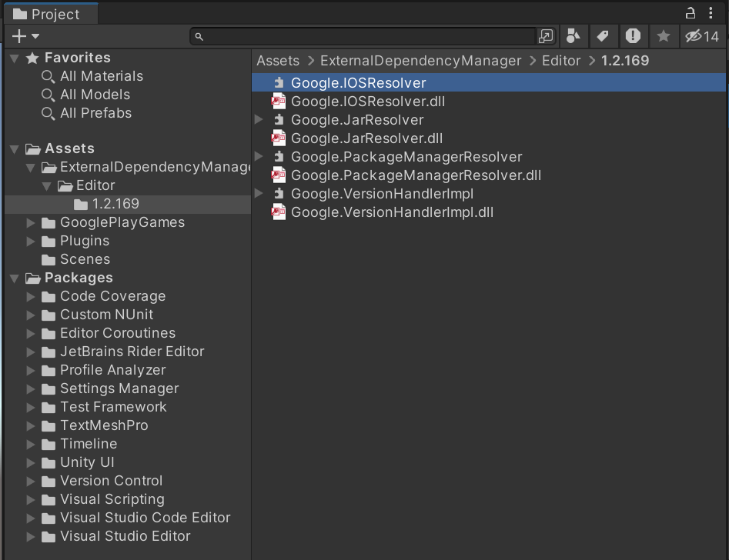Viewport: 729px width, 560px height.
Task: Select the Assets folder in tree
Action: click(69, 148)
